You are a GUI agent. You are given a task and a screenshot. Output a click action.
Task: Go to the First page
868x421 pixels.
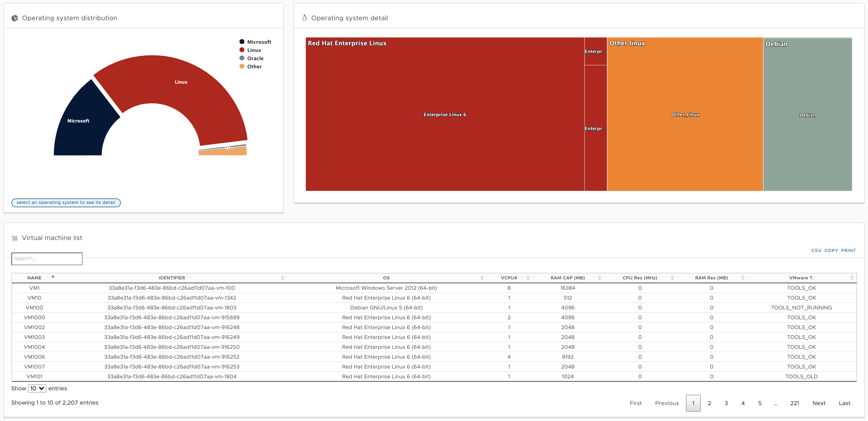coord(635,403)
